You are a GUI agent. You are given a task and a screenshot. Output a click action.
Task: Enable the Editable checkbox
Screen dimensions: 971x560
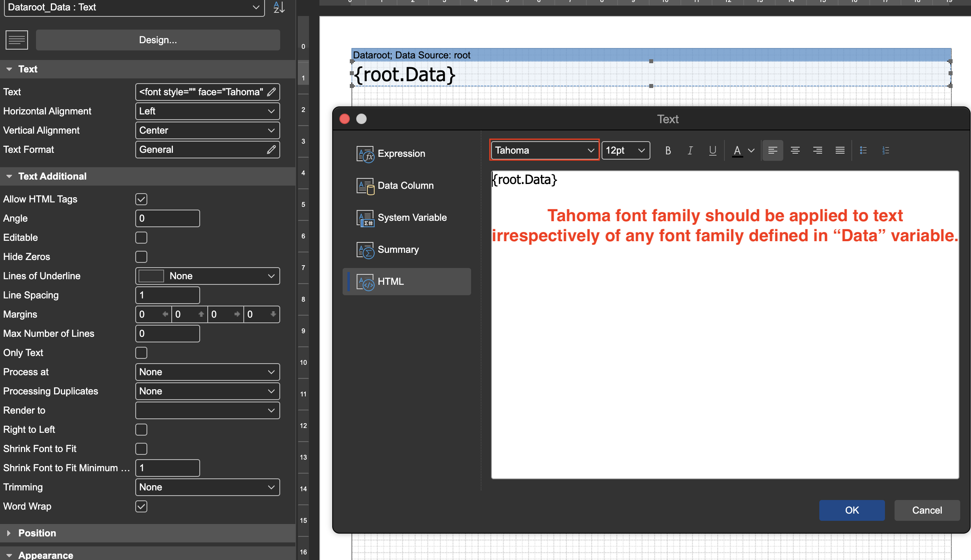[x=141, y=238]
